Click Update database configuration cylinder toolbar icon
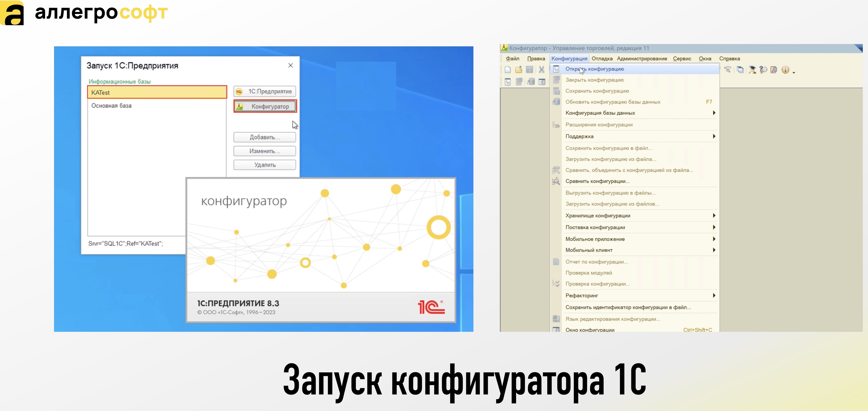The height and width of the screenshot is (411, 868). pyautogui.click(x=531, y=82)
